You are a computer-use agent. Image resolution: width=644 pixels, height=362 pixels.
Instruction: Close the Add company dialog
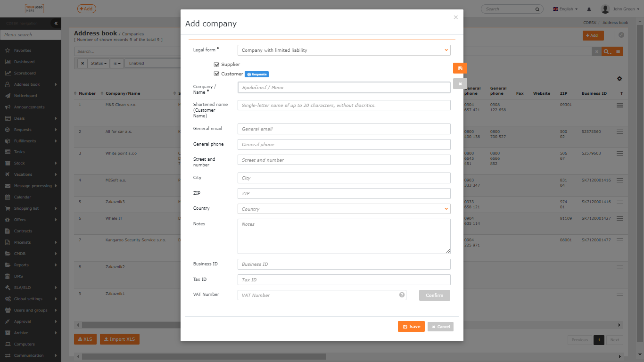click(455, 17)
